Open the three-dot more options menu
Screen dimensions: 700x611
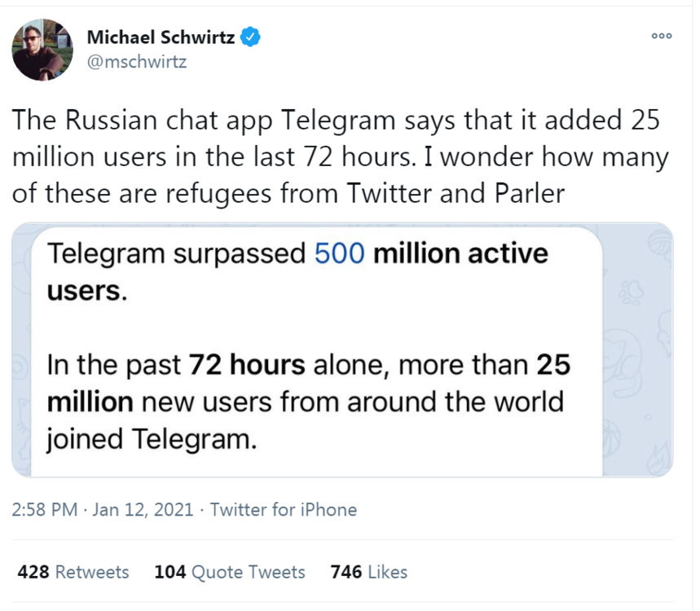[x=661, y=36]
